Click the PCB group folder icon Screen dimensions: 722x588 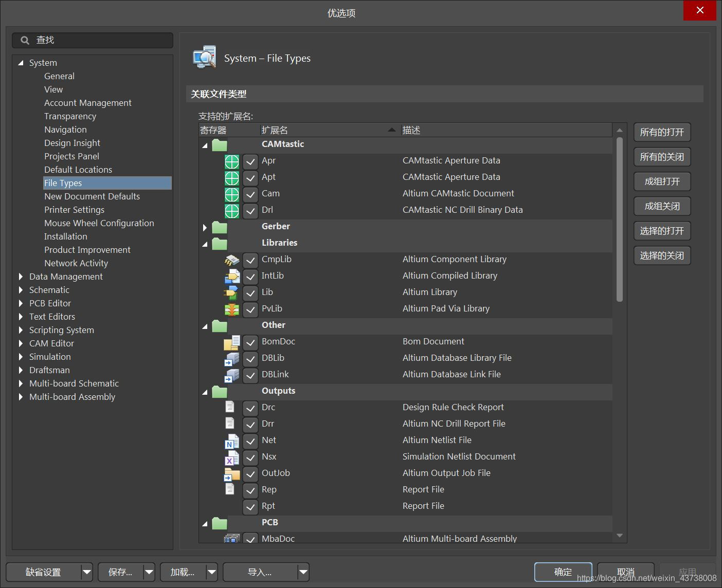[220, 523]
